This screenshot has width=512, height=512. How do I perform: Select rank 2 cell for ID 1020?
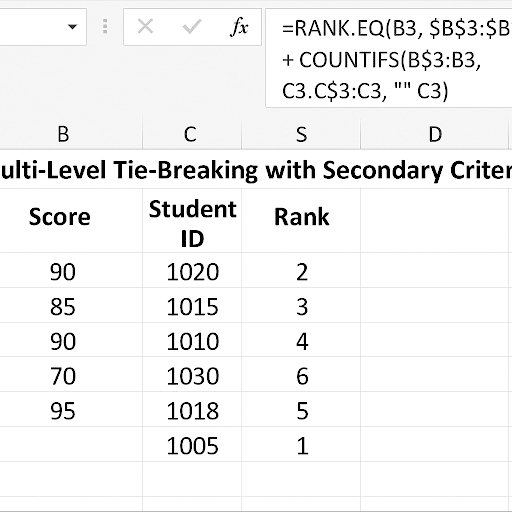[x=301, y=270]
